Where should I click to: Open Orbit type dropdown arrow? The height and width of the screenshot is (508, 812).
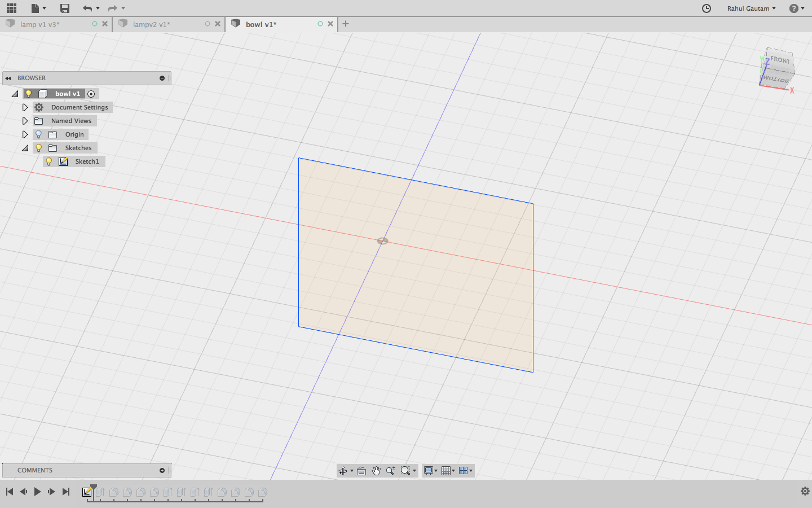352,471
